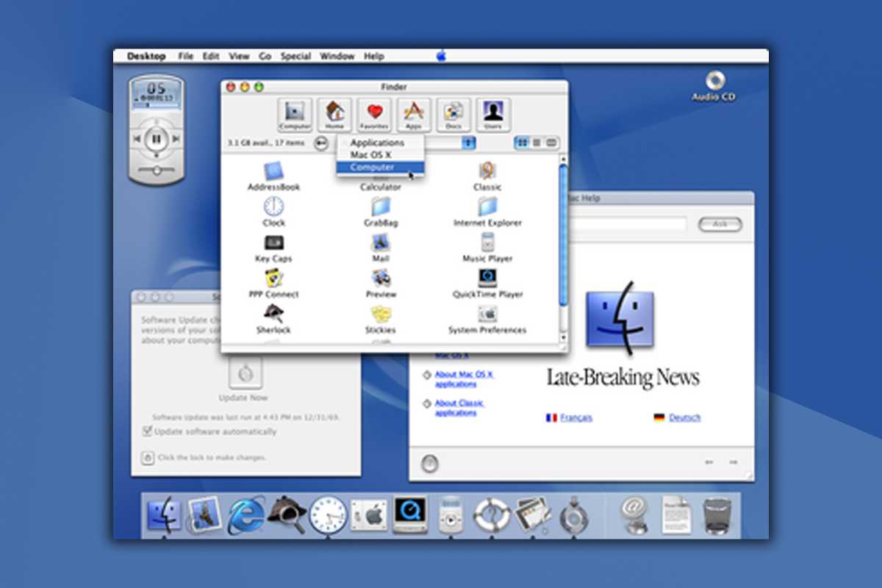Toggle the Update software automatically checkbox

147,431
